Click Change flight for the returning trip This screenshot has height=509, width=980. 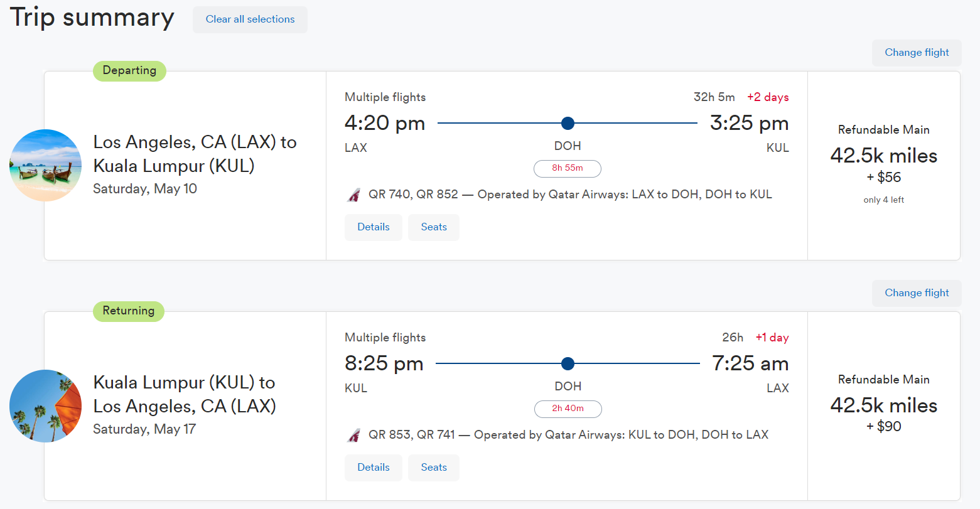(x=917, y=293)
